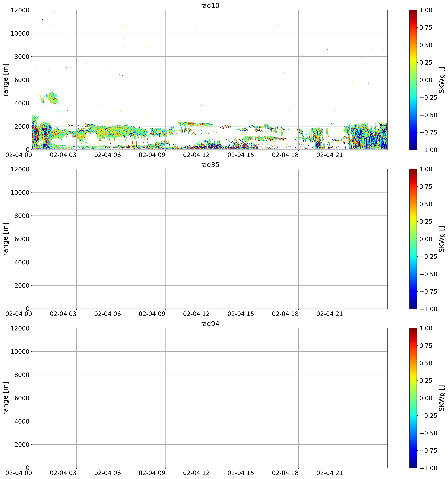Select the rad35 'range [m]' axis label
Screen dimensions: 448x479
(5, 239)
